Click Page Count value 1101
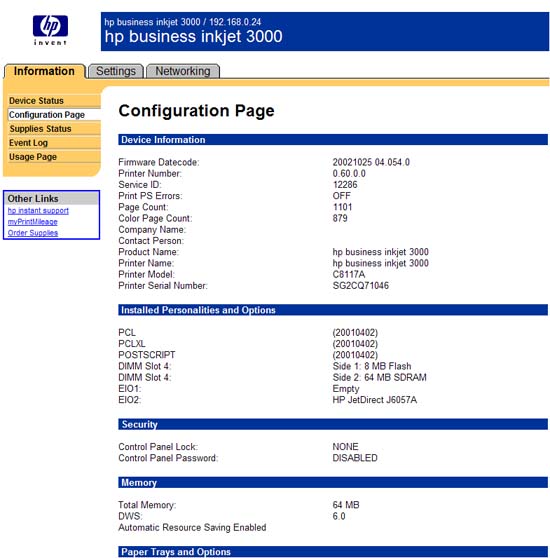Viewport: 550px width, 558px height. point(342,207)
